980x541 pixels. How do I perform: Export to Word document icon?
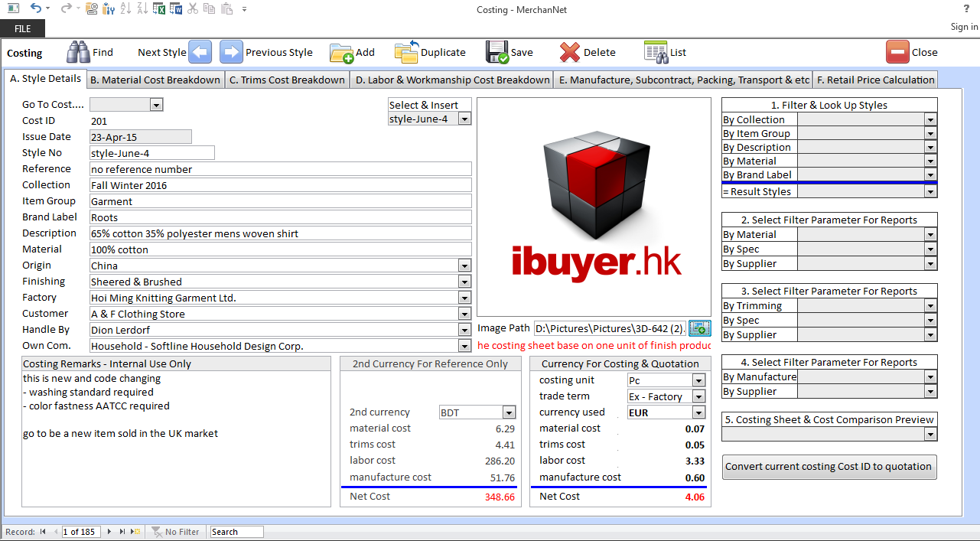click(175, 8)
